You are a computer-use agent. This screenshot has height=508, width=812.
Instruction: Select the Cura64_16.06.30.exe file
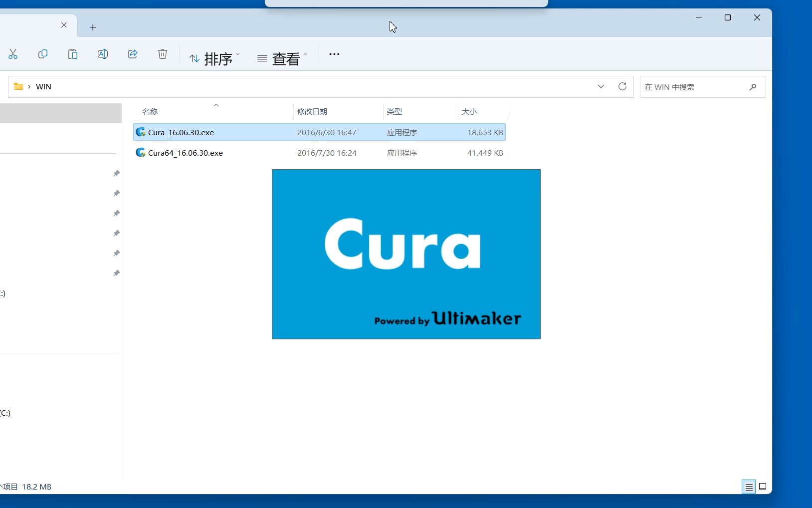319,153
